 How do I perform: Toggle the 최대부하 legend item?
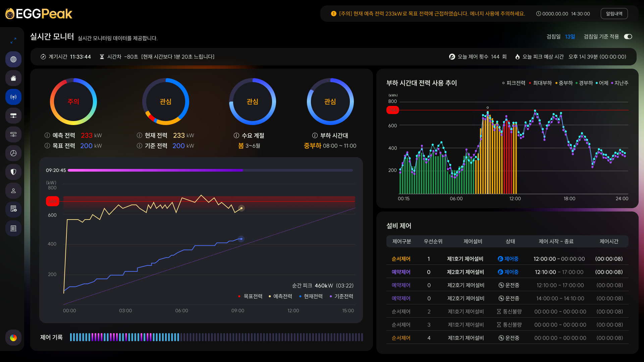(x=540, y=83)
